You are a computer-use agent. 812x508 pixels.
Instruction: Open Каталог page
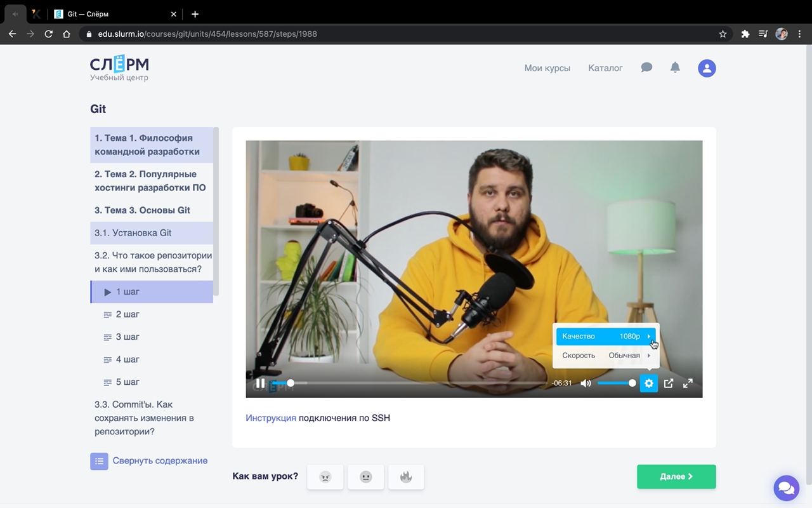(605, 68)
